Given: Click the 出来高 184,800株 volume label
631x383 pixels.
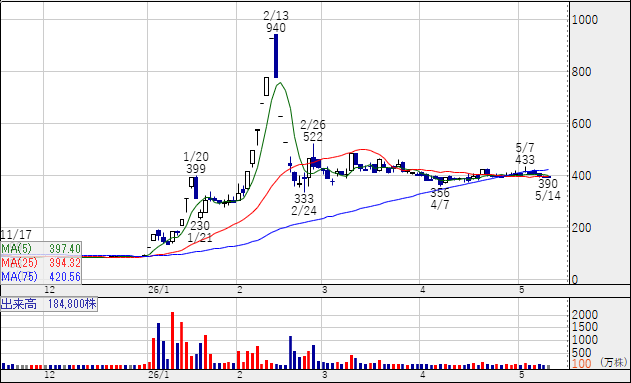Looking at the screenshot, I should pos(49,304).
